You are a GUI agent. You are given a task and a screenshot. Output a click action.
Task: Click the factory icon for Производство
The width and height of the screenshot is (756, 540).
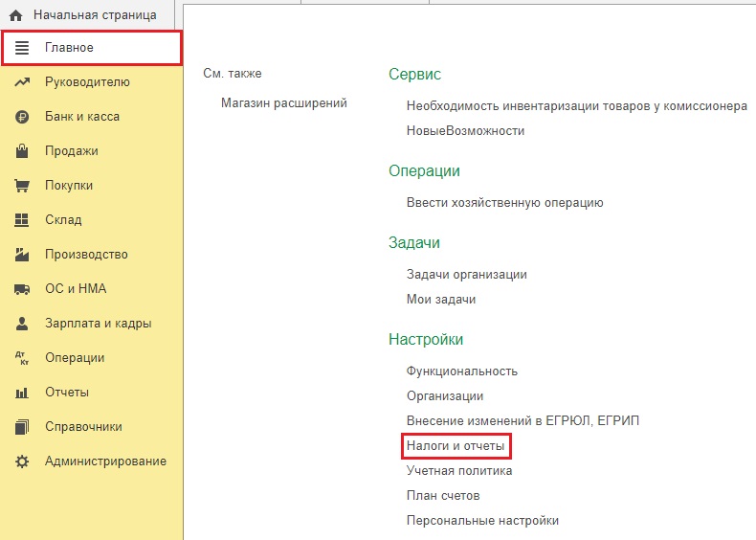coord(22,255)
